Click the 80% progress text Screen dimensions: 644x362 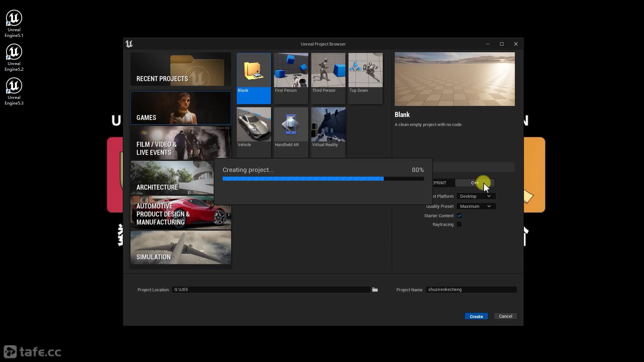[418, 170]
